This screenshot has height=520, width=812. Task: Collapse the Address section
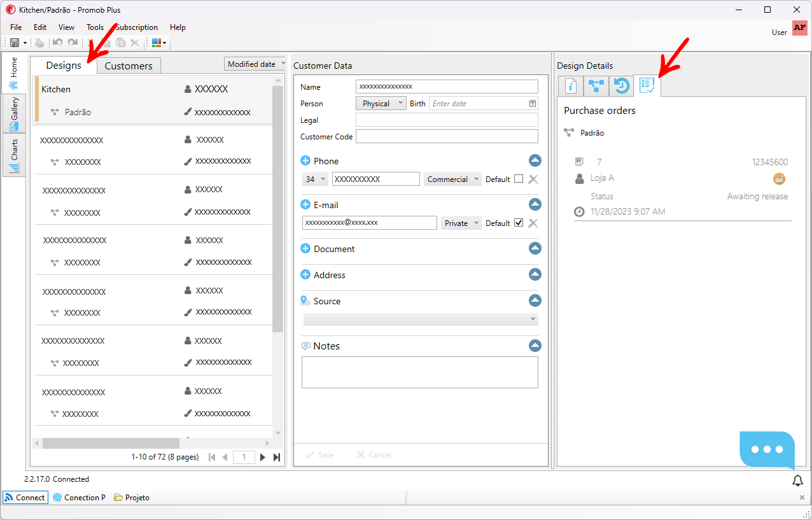click(x=535, y=274)
